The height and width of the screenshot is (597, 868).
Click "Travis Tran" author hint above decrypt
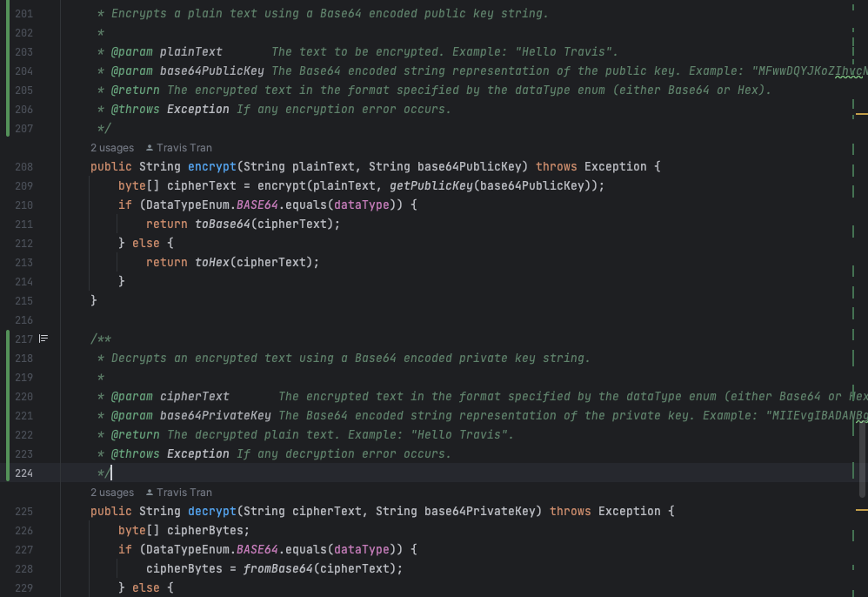(x=184, y=493)
